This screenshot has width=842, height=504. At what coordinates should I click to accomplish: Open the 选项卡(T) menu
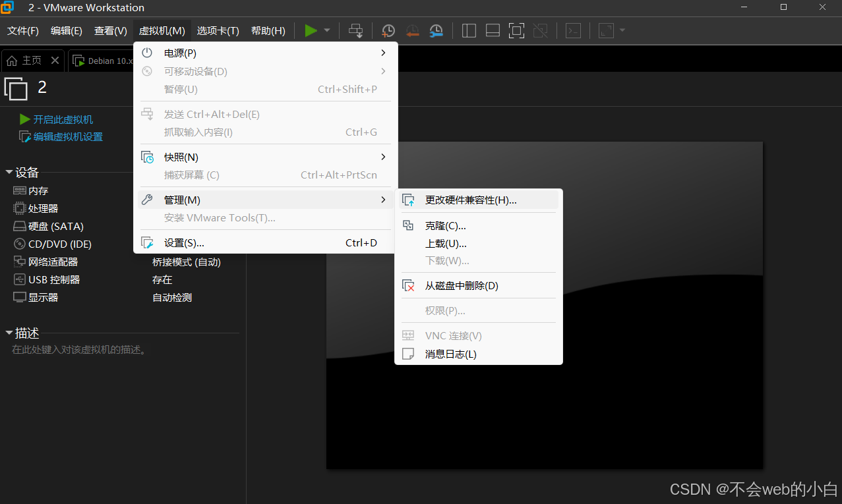218,31
